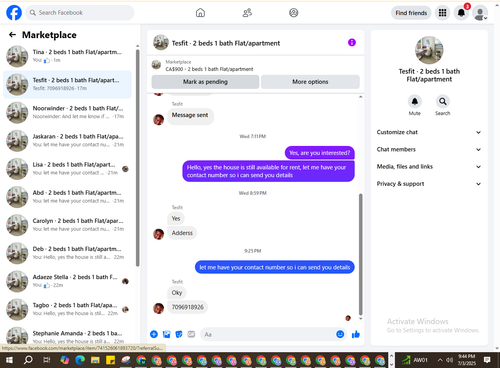Open Adaeze Stella's conversation
This screenshot has width=500, height=368.
[x=68, y=281]
